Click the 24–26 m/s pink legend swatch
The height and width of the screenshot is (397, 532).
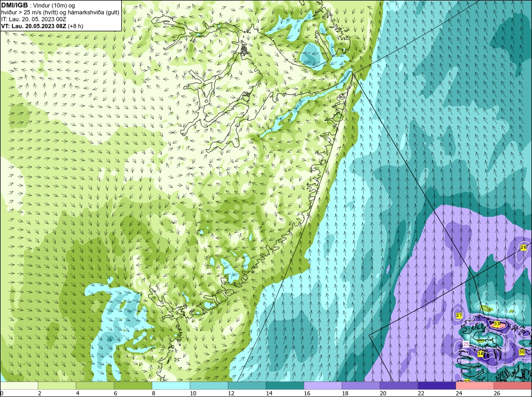click(475, 386)
